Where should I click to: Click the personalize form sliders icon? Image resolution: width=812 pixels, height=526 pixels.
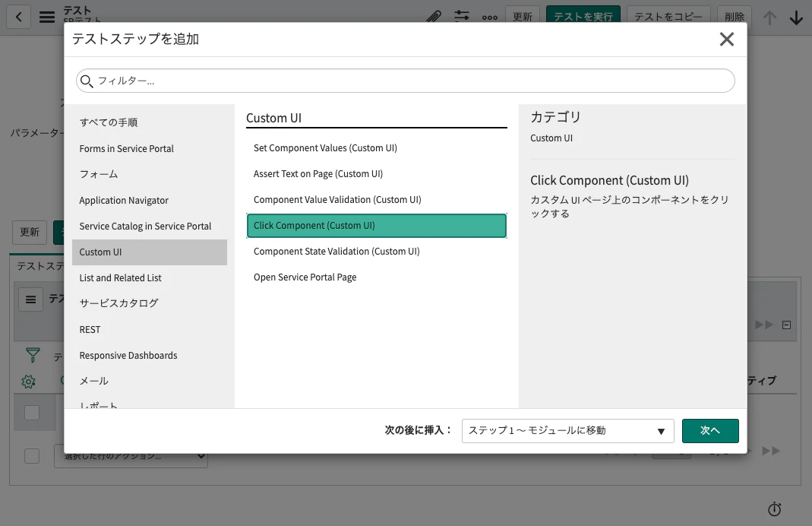(x=461, y=16)
